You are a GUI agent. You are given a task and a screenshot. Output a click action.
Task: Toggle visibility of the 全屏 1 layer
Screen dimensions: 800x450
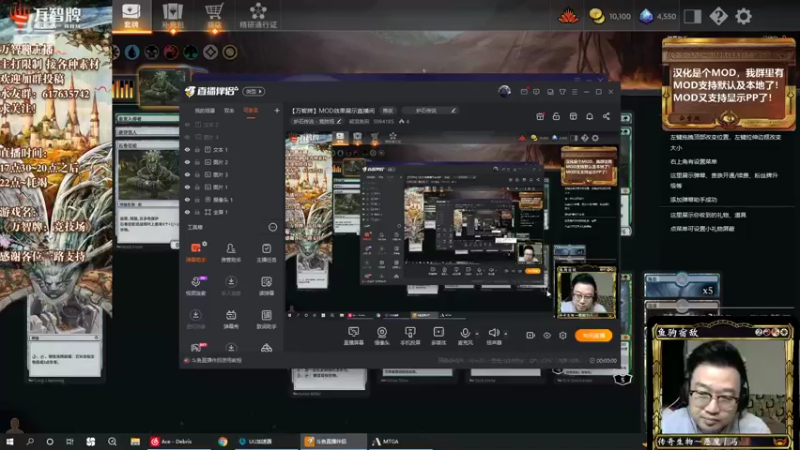(x=187, y=212)
